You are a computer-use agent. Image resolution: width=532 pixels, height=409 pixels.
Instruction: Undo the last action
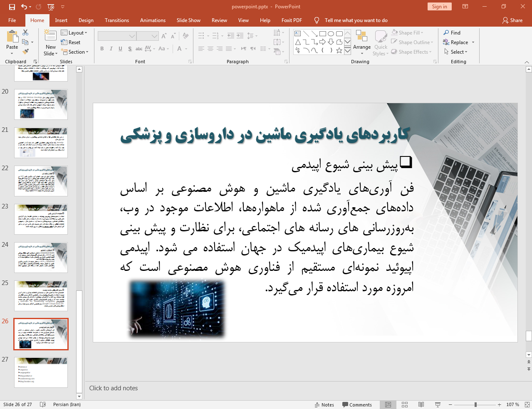24,7
